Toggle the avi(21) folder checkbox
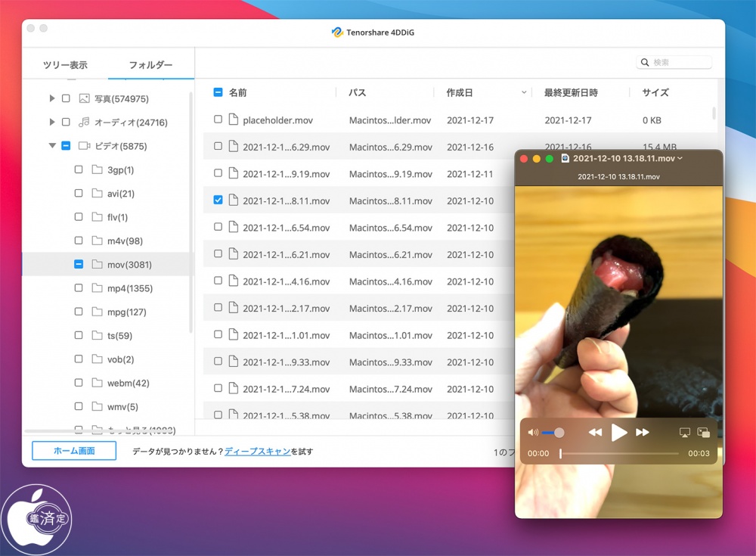The image size is (756, 556). coord(79,194)
